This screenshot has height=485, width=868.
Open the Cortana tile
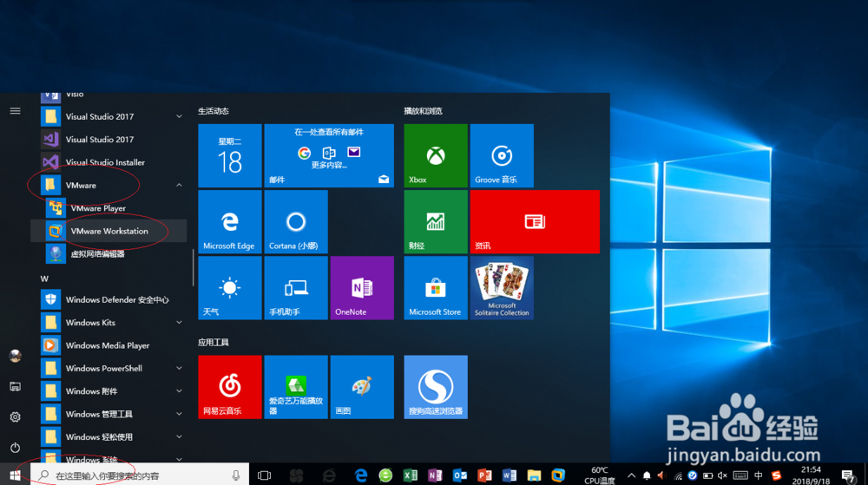(x=296, y=222)
